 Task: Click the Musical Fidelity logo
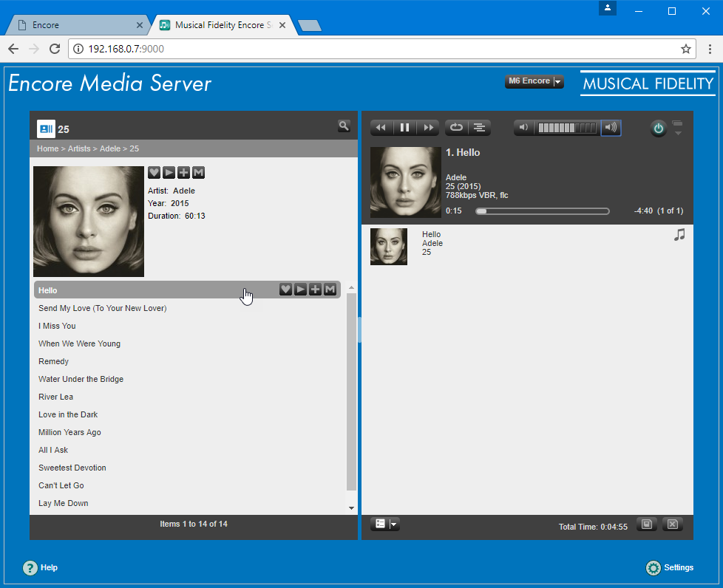click(x=648, y=83)
